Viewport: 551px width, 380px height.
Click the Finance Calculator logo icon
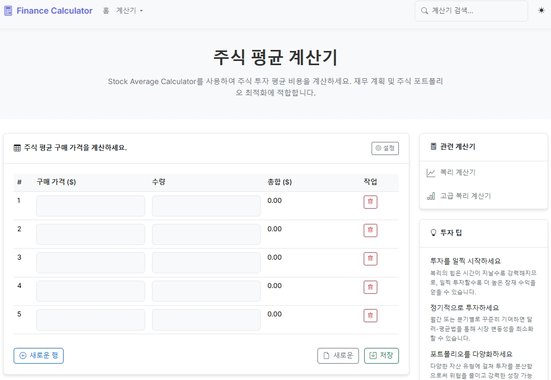point(8,11)
